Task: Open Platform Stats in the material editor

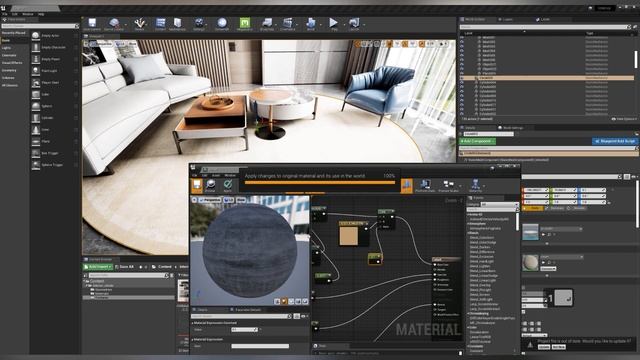Action: [x=425, y=186]
